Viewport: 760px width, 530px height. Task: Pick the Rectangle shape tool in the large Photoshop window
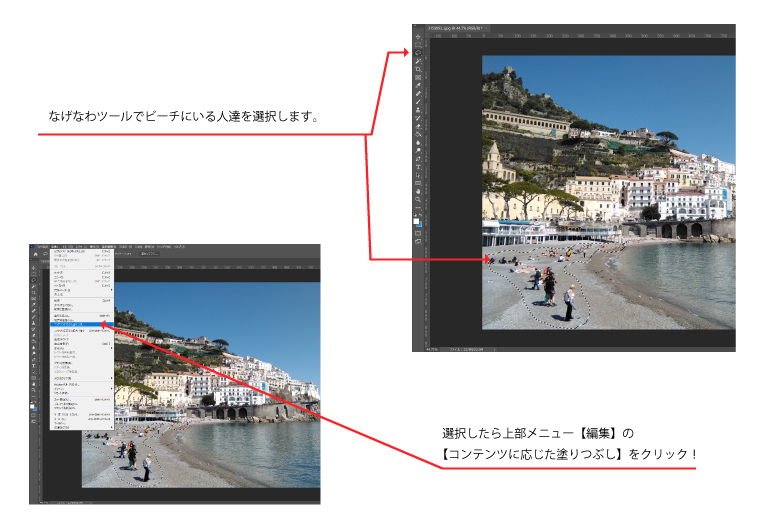418,183
